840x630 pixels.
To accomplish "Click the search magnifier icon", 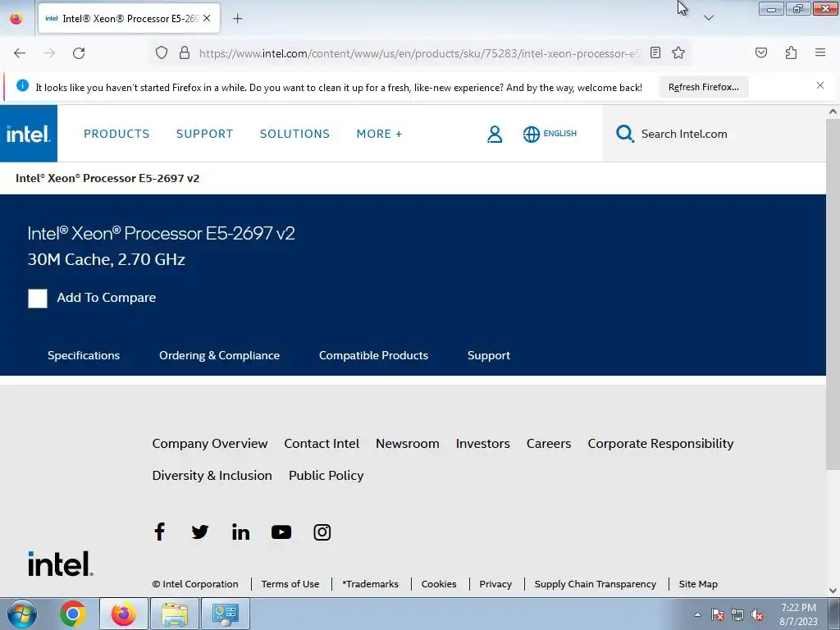I will (624, 134).
